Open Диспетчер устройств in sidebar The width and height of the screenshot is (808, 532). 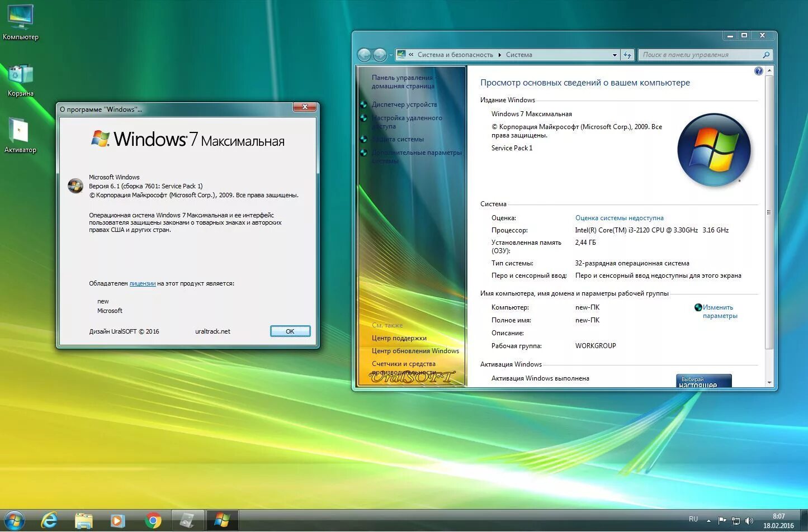coord(404,104)
